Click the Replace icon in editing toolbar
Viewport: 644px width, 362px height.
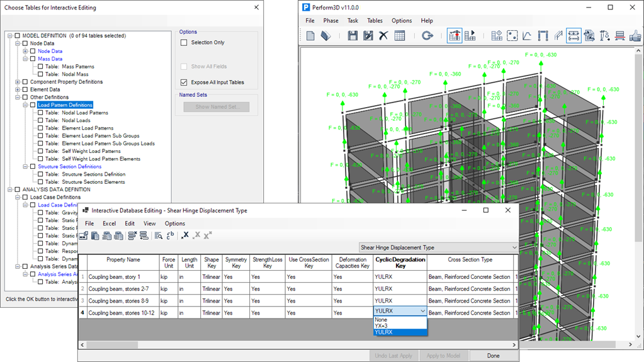coord(170,235)
